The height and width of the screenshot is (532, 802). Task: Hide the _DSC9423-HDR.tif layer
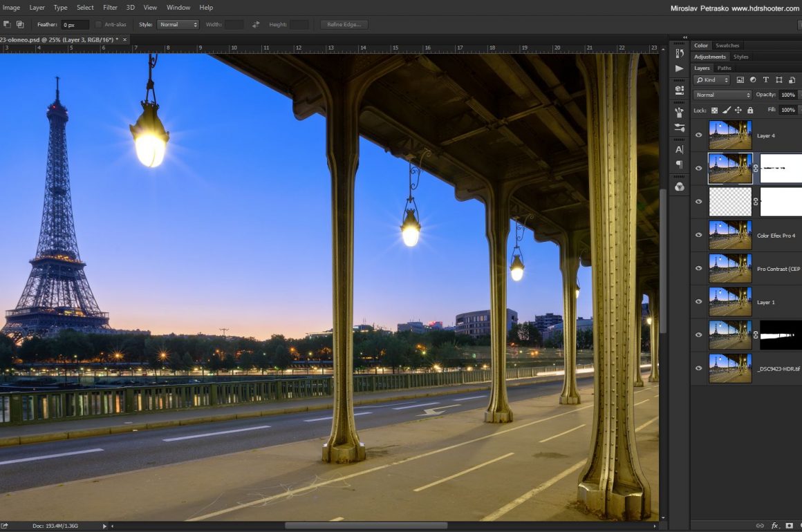(x=698, y=369)
